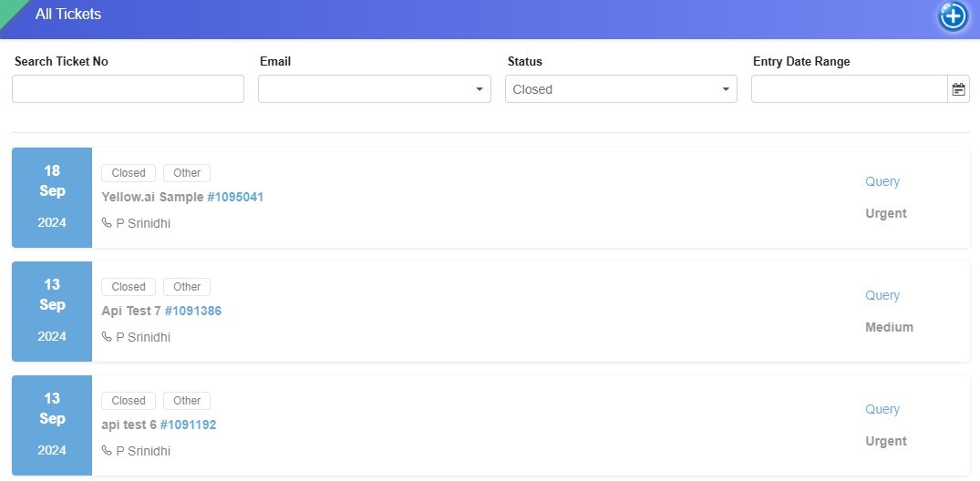Open ticket link #1091386
Viewport: 980px width, 481px height.
pos(193,311)
